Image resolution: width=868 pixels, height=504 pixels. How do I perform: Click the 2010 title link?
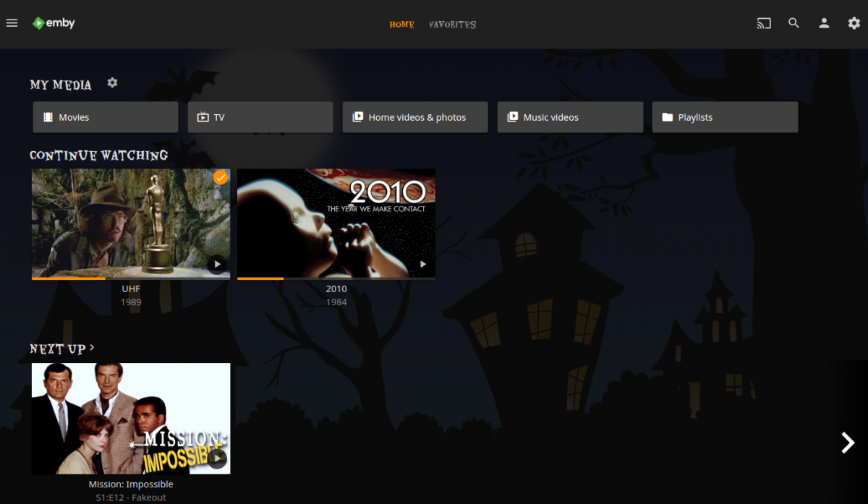pos(336,289)
